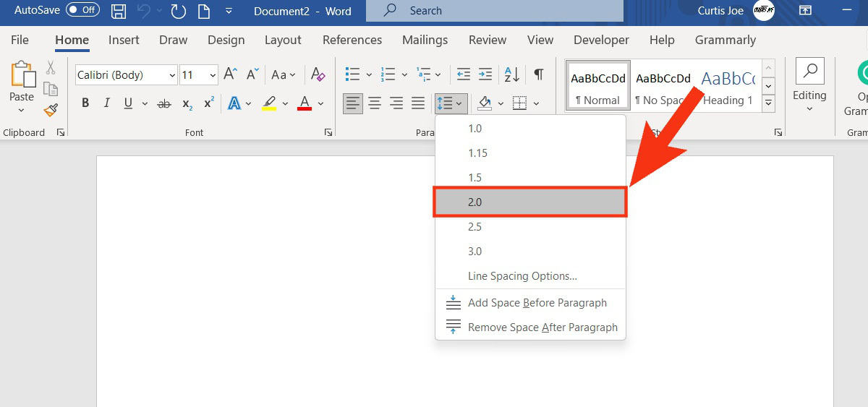Viewport: 868px width, 407px height.
Task: Open Line Spacing Options
Action: [x=522, y=276]
